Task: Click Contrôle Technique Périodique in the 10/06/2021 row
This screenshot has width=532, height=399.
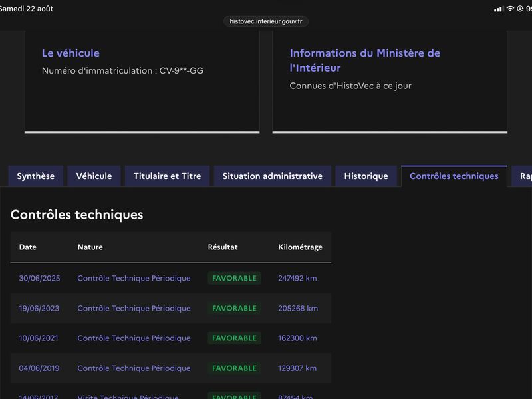Action: coord(134,338)
